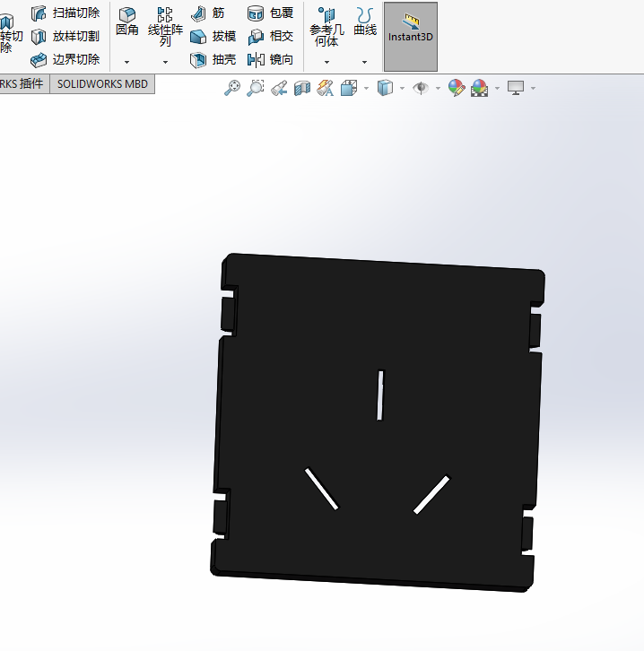Select the Boundary Cut (边界切除) tool
The width and height of the screenshot is (644, 651).
tap(65, 60)
